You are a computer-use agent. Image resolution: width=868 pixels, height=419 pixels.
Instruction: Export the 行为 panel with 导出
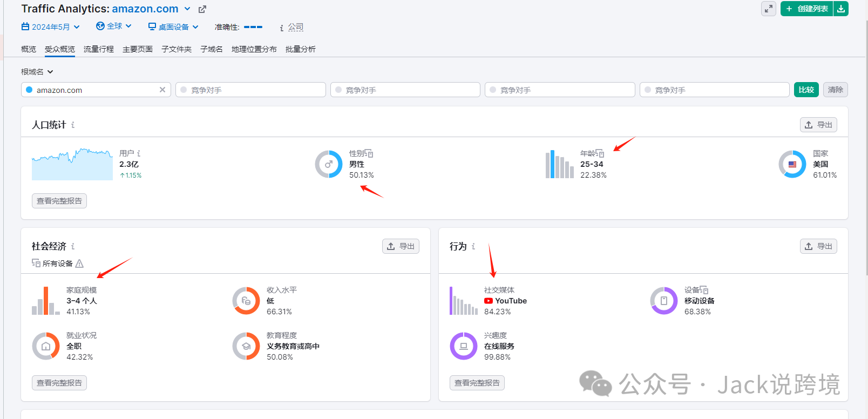pyautogui.click(x=818, y=246)
